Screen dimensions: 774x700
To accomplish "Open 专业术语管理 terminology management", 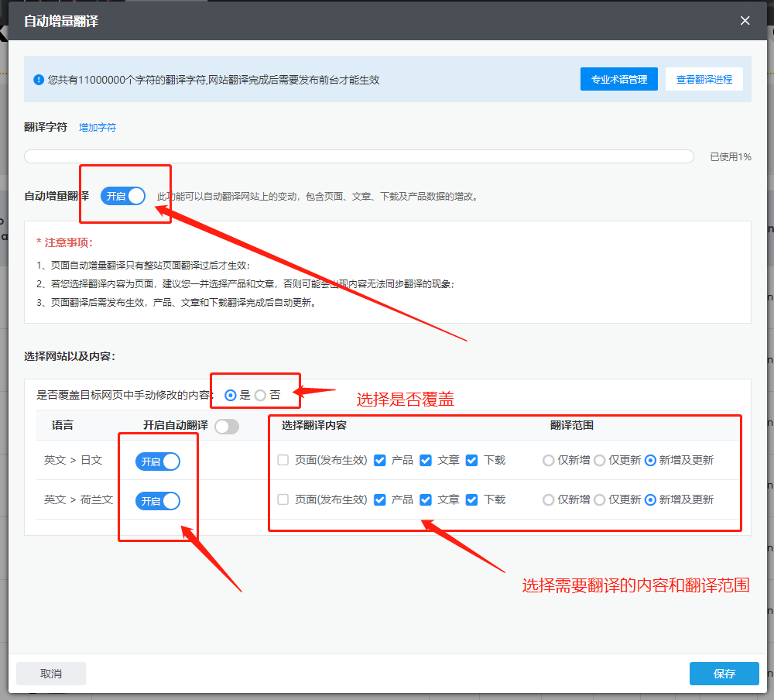I will 619,79.
